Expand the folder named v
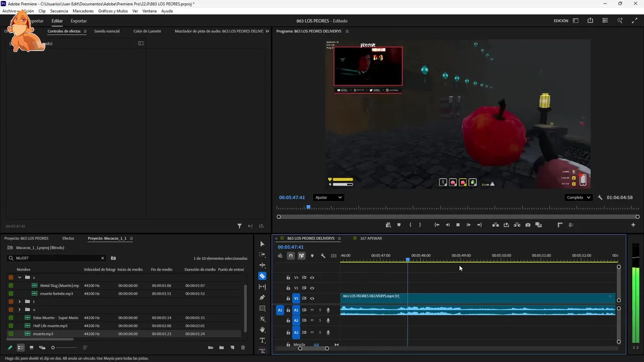Viewport: 644px width, 362px height. click(x=20, y=310)
